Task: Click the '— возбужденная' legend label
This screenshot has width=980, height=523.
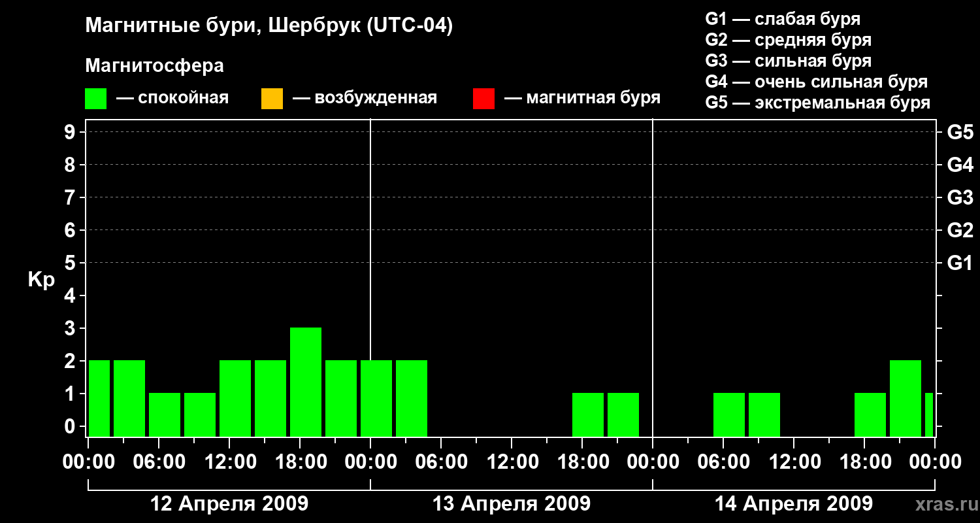Action: (365, 99)
